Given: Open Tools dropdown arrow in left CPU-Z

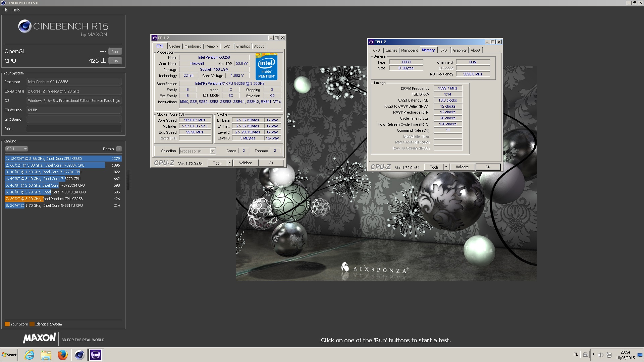Looking at the screenshot, I should point(230,163).
